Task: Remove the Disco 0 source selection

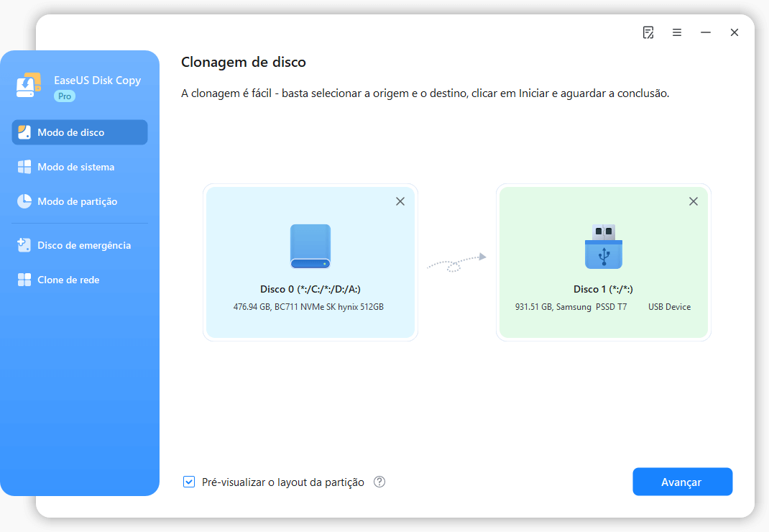Action: [400, 201]
